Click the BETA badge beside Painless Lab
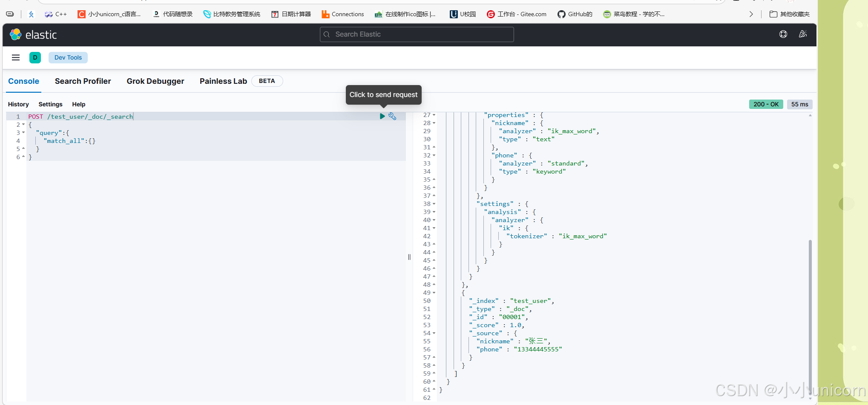Screen dimensions: 868x405 pos(267,81)
